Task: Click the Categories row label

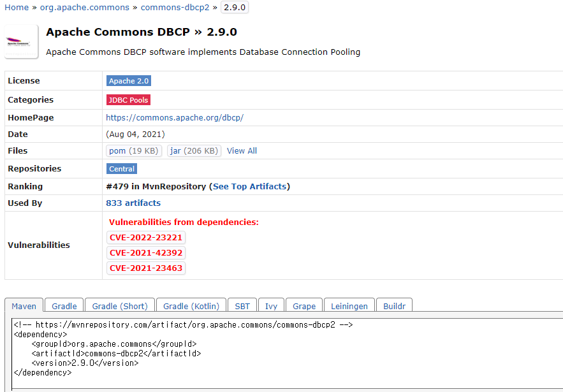Action: (x=31, y=100)
